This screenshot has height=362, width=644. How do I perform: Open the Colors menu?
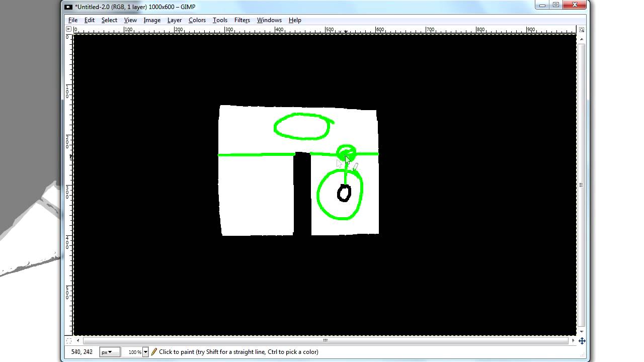(x=197, y=20)
